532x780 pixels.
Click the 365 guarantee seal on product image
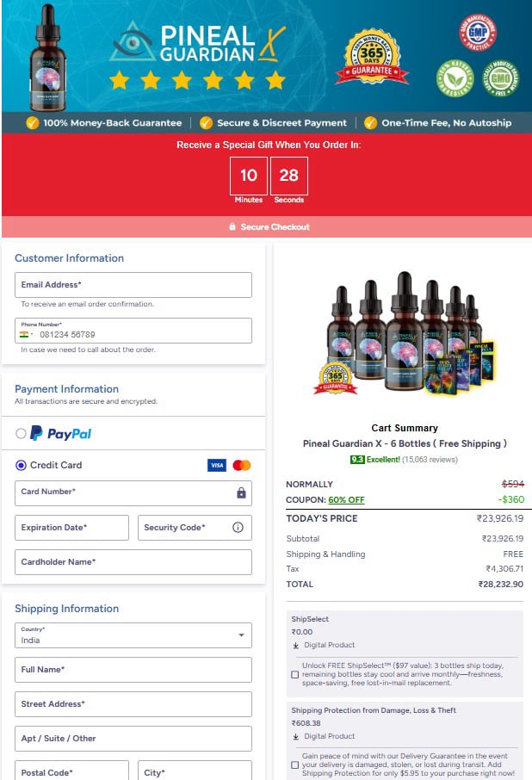[335, 379]
